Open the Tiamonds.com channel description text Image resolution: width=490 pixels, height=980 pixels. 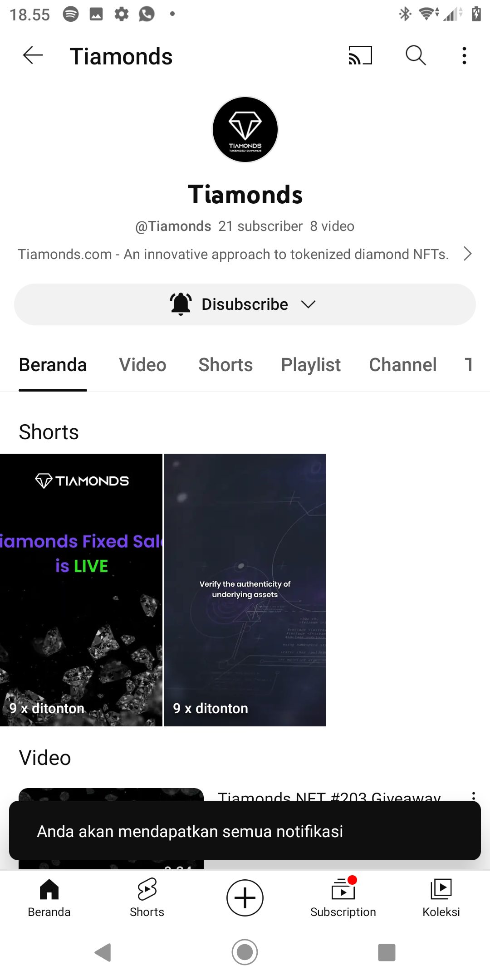pyautogui.click(x=233, y=254)
